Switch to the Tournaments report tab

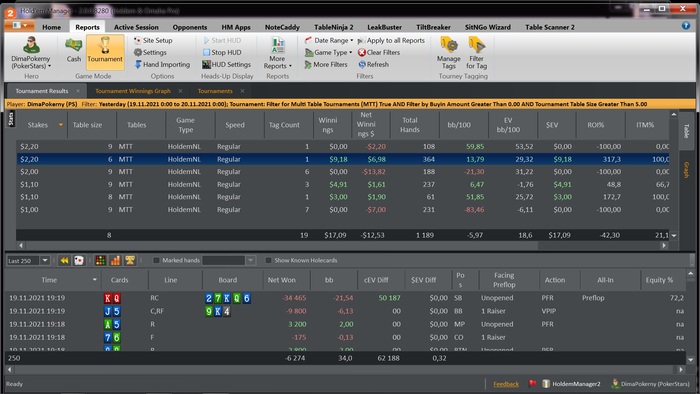tap(215, 91)
